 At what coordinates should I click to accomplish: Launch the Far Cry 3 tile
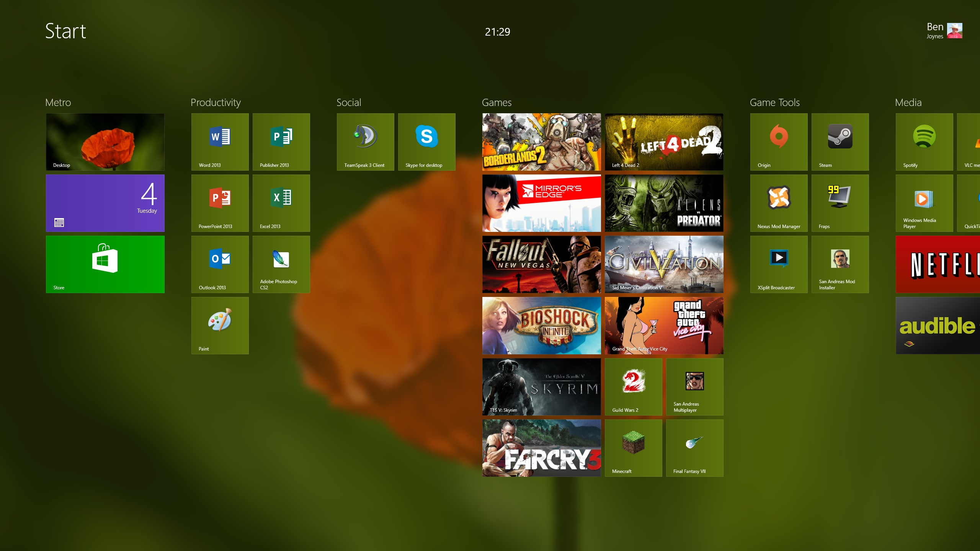541,448
